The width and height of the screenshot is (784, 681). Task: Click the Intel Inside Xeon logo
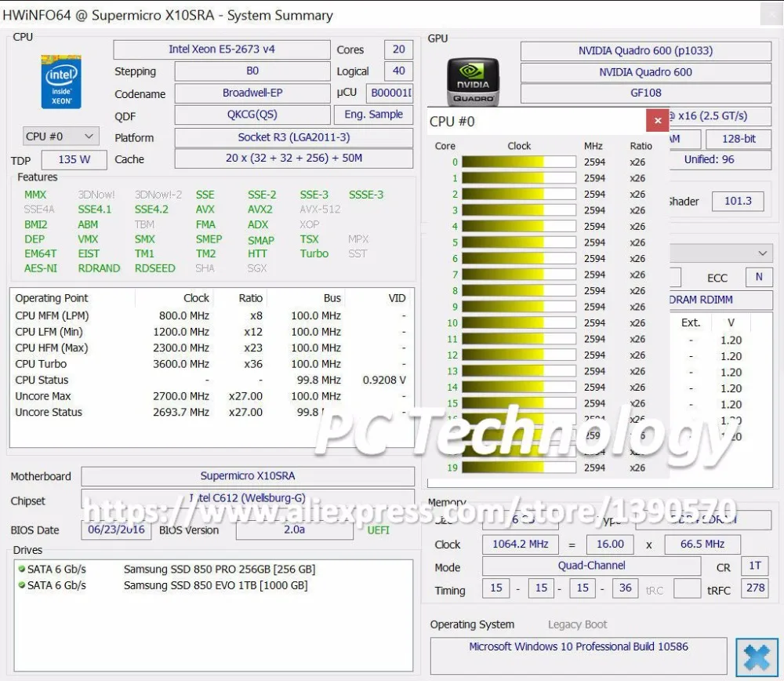(x=61, y=82)
